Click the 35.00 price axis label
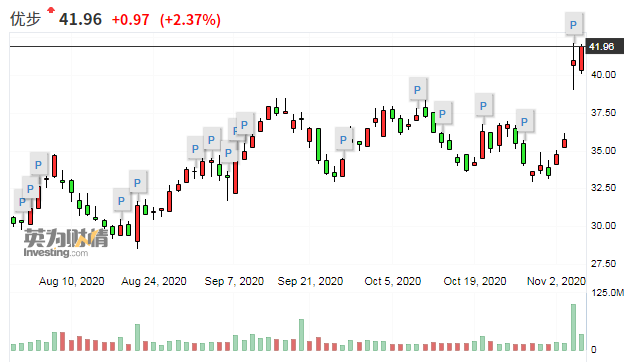This screenshot has width=643, height=362. 603,150
